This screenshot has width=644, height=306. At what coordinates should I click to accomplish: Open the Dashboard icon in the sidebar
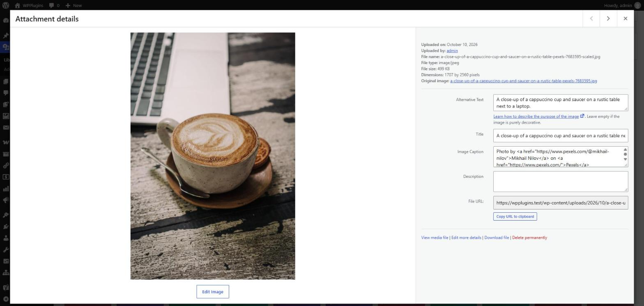click(6, 21)
